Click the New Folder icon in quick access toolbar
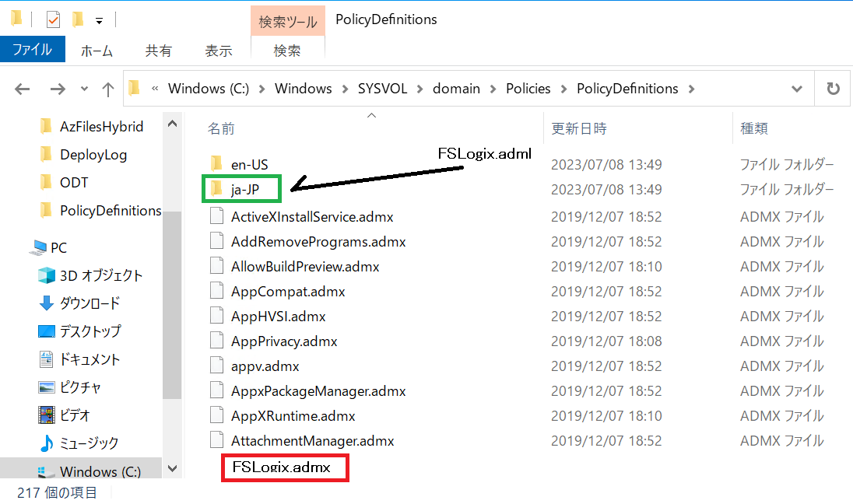This screenshot has height=504, width=853. coord(78,20)
